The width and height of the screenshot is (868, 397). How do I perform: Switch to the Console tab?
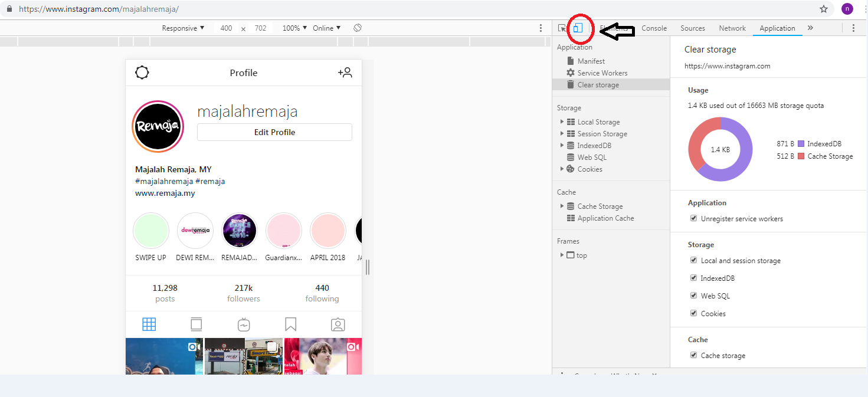654,28
